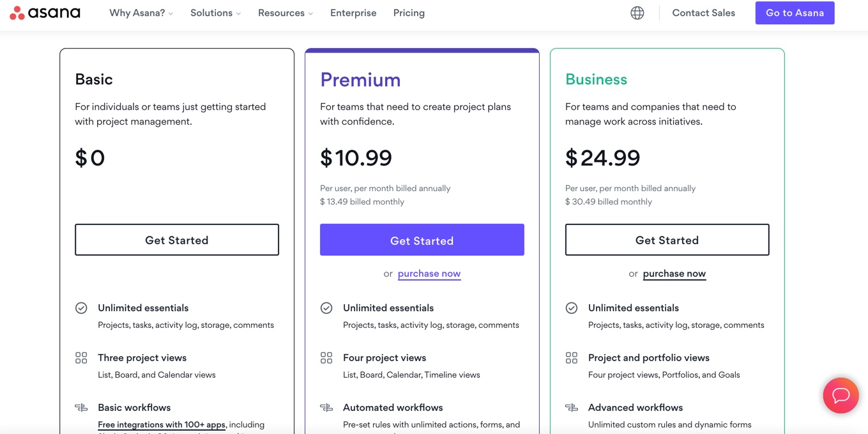Open the Enterprise page
868x434 pixels.
(x=353, y=13)
